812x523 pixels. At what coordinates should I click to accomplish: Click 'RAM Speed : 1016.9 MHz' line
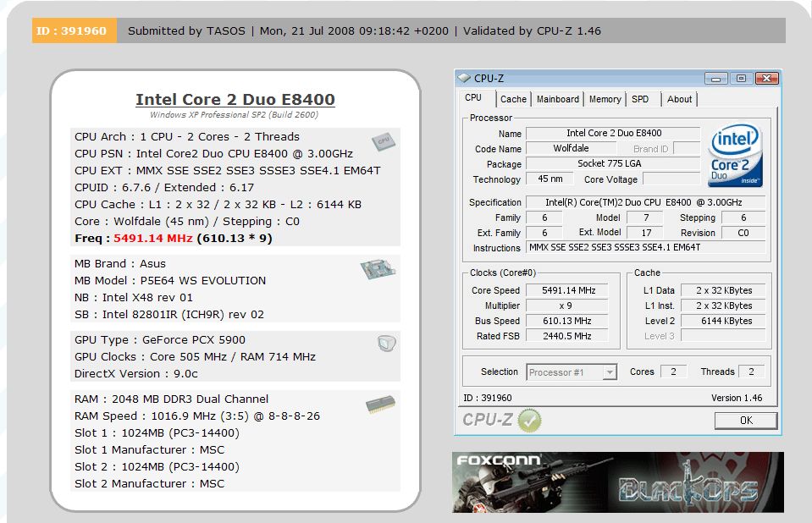pyautogui.click(x=197, y=416)
